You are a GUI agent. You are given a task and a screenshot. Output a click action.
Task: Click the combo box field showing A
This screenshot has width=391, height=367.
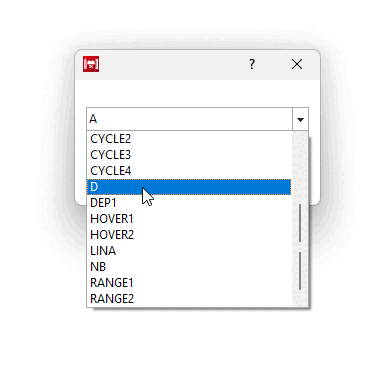click(189, 119)
